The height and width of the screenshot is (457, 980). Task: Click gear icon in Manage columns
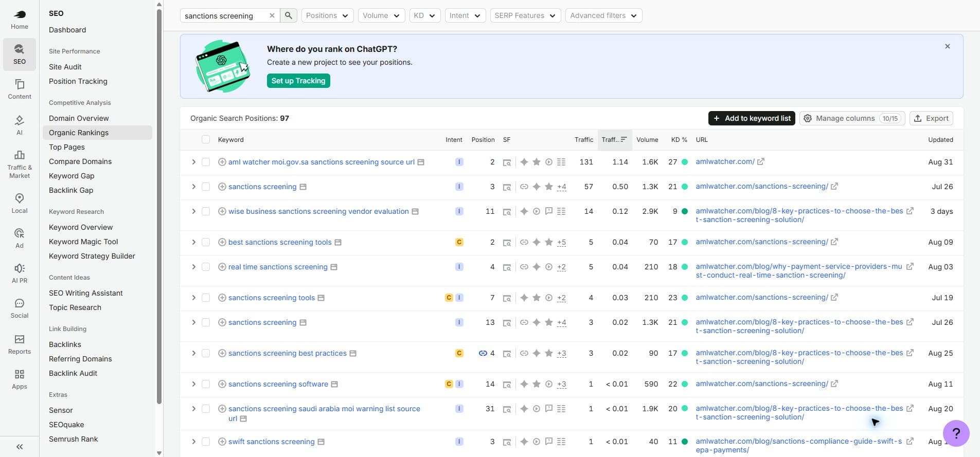point(808,118)
